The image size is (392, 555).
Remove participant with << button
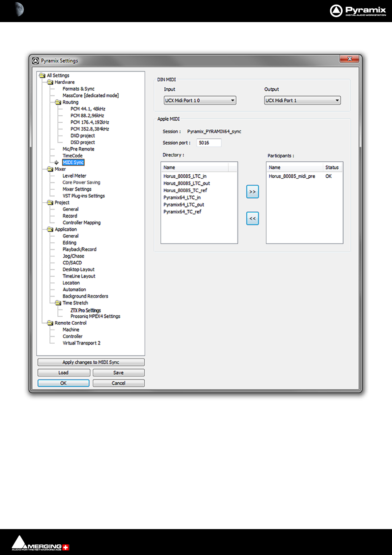tap(252, 219)
